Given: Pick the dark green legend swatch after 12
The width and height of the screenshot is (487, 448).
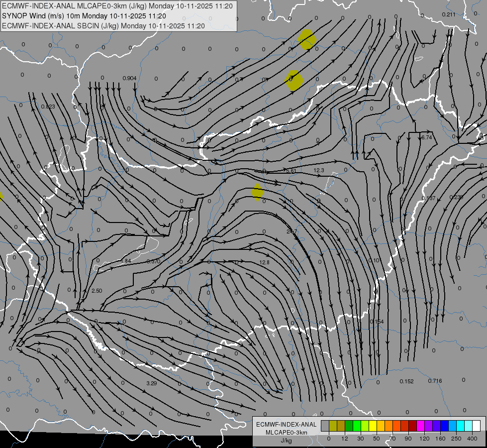Looking at the screenshot, I should (349, 426).
